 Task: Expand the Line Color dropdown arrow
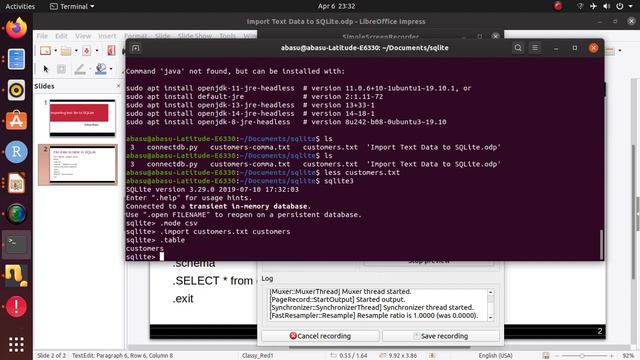[90, 69]
